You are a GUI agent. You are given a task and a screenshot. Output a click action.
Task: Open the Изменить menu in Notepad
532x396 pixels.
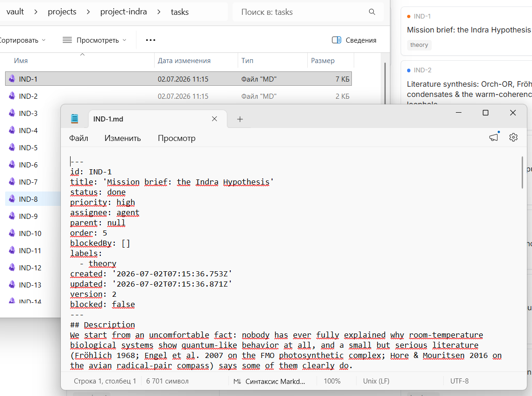[x=123, y=138]
